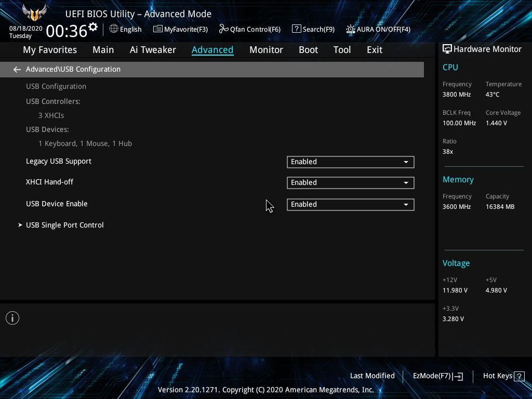This screenshot has height=399, width=532.
Task: Click the 08/18/2020 date
Action: [26, 29]
